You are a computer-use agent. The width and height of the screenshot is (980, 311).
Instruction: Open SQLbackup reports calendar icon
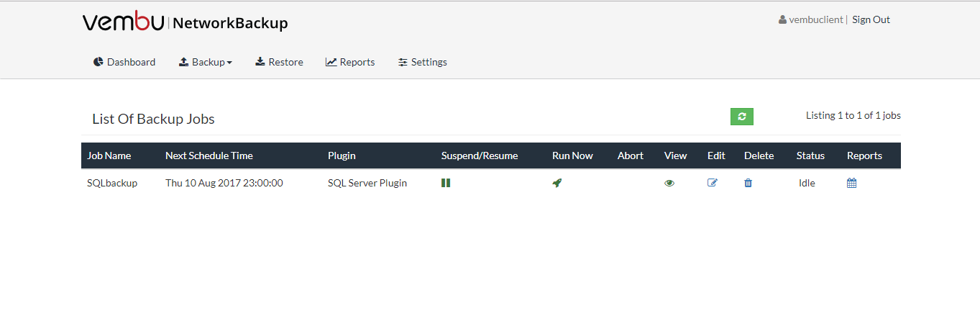[x=851, y=183]
